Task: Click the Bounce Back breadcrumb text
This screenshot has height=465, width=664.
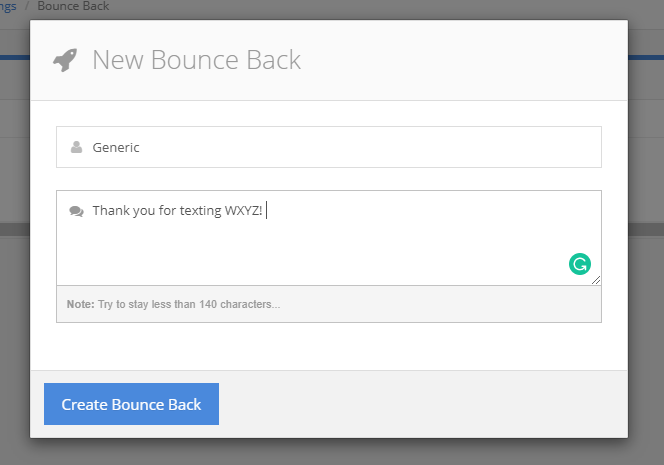Action: click(x=73, y=6)
